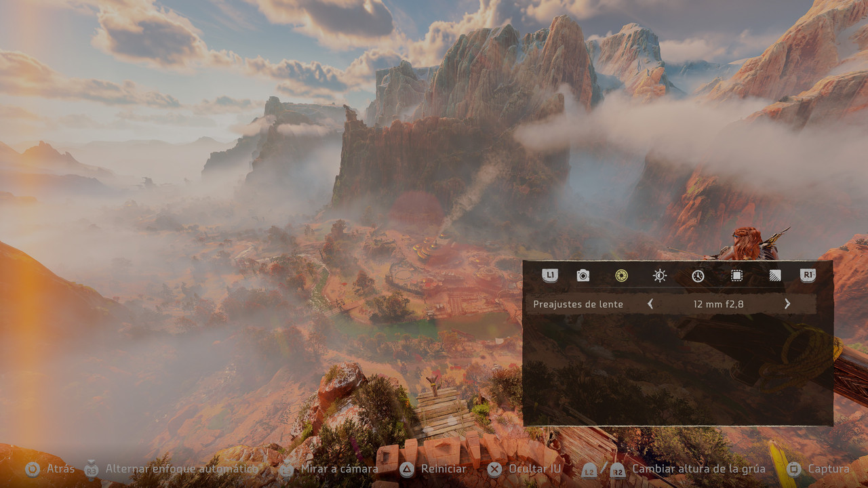Click the R2 crane height icon
Image resolution: width=868 pixels, height=488 pixels.
[x=618, y=470]
